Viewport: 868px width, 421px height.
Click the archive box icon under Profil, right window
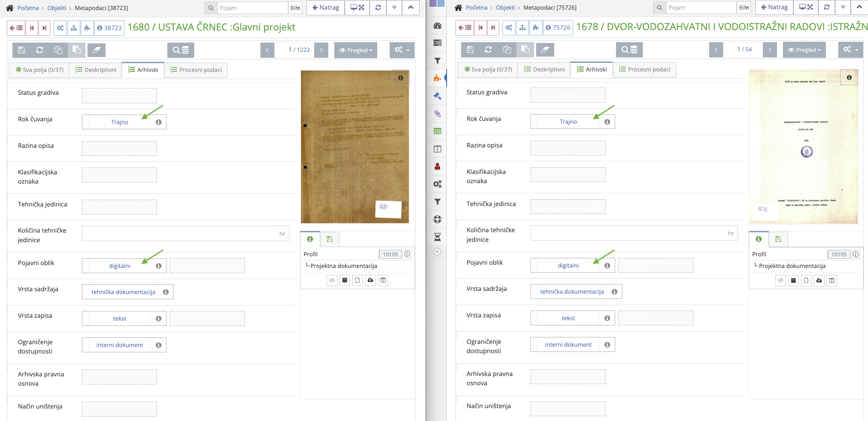point(793,280)
